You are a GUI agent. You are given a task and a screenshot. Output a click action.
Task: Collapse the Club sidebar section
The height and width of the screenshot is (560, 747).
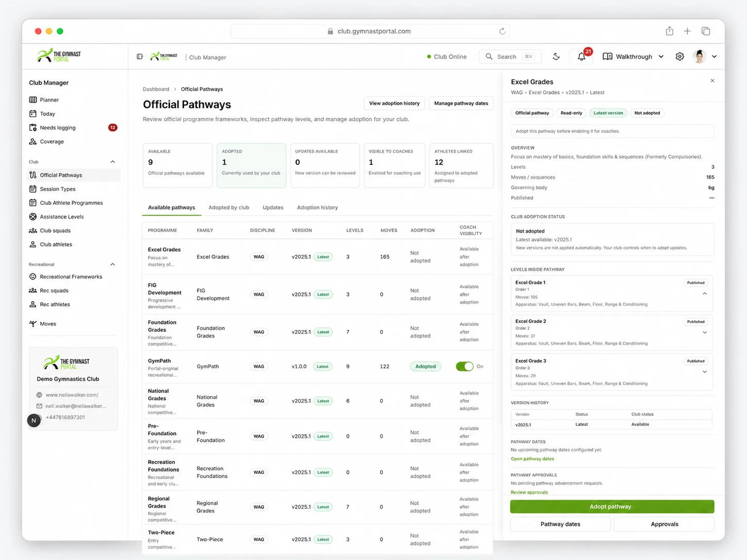pyautogui.click(x=112, y=162)
